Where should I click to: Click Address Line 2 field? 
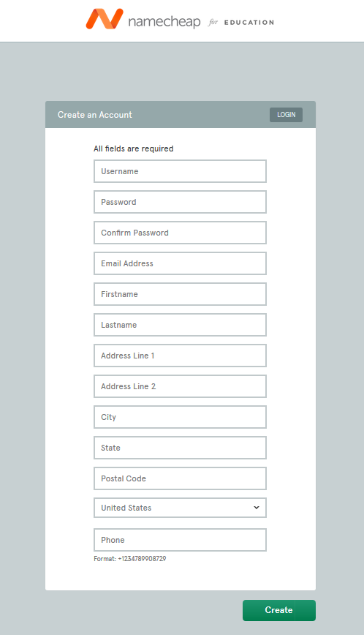(180, 386)
